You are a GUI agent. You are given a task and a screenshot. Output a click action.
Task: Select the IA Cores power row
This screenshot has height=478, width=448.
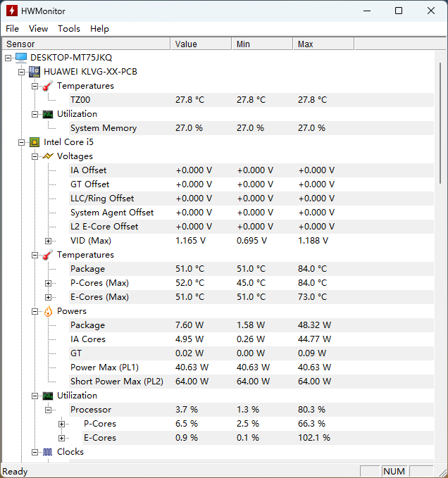click(251, 339)
